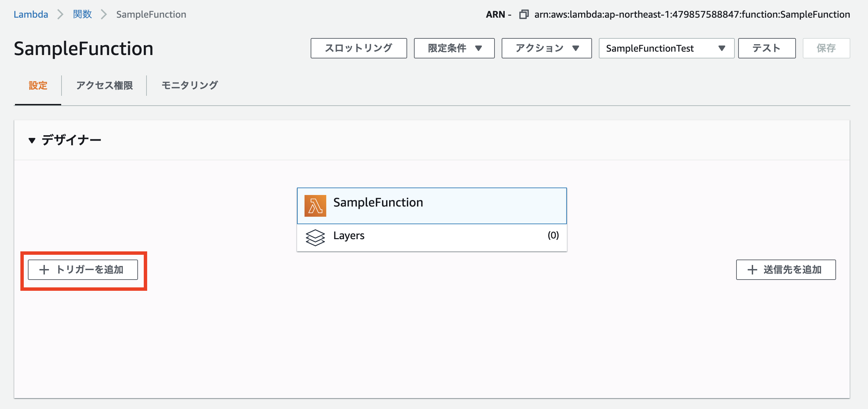Switch to the モニタリング tab
This screenshot has height=409, width=868.
(190, 86)
